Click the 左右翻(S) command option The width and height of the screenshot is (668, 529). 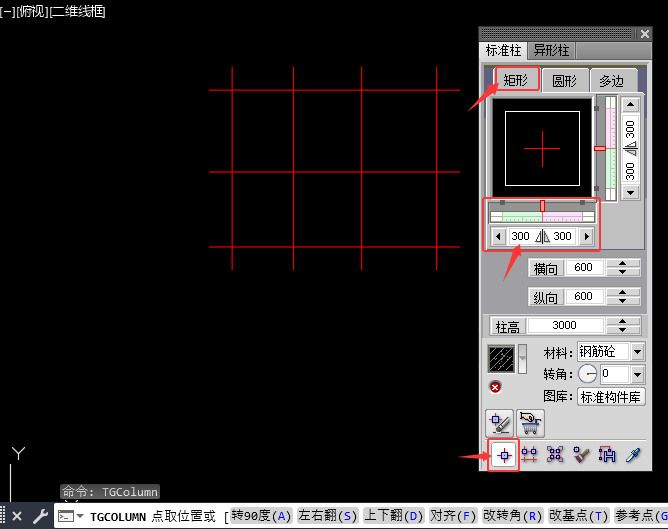coord(327,516)
